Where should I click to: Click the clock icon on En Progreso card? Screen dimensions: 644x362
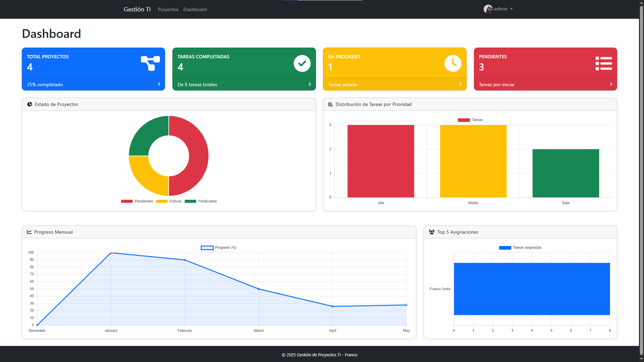tap(453, 63)
